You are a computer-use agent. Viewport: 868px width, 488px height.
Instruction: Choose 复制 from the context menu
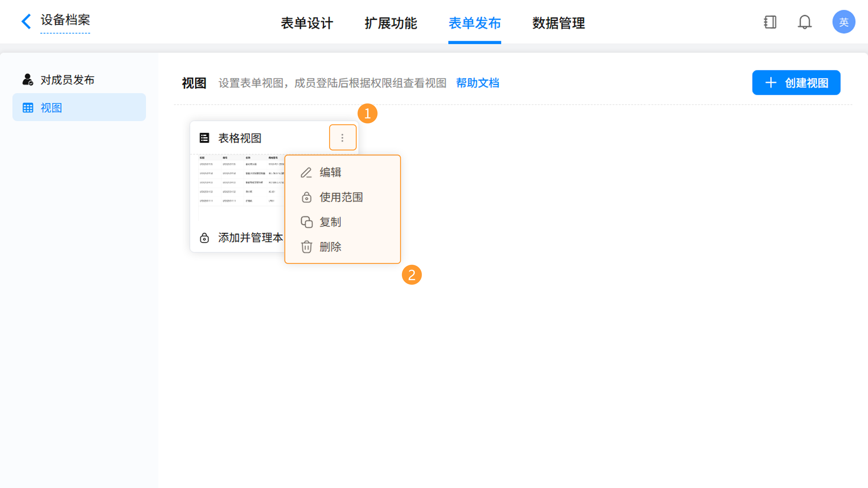tap(330, 222)
